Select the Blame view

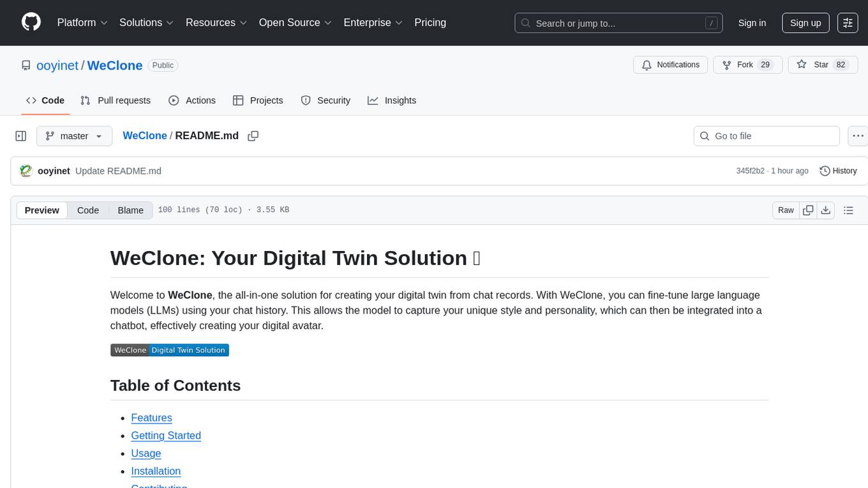coord(131,210)
